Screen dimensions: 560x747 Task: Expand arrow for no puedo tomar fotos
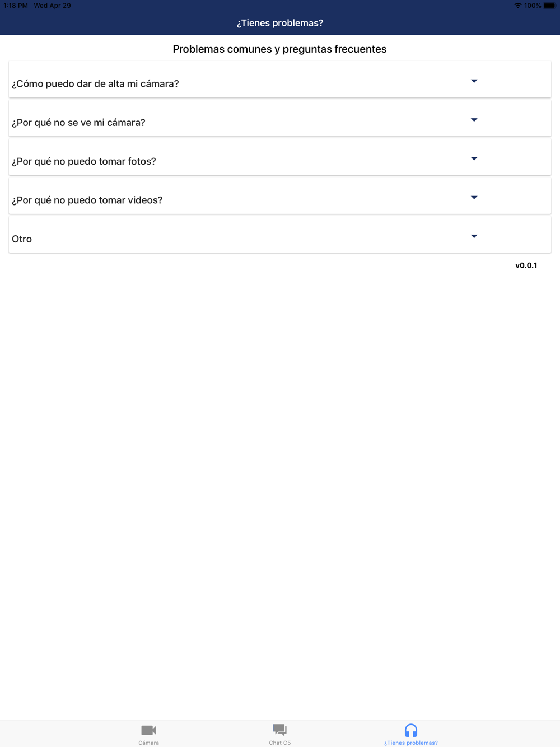tap(474, 158)
